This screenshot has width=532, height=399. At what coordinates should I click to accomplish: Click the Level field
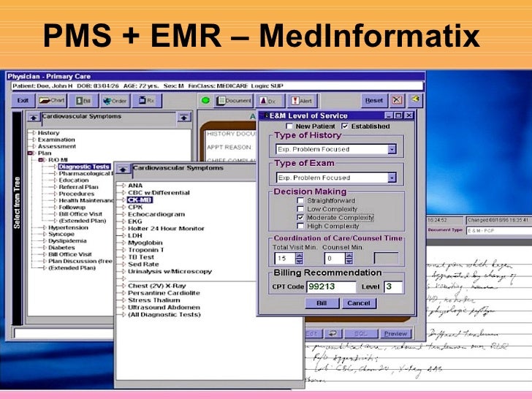point(393,286)
